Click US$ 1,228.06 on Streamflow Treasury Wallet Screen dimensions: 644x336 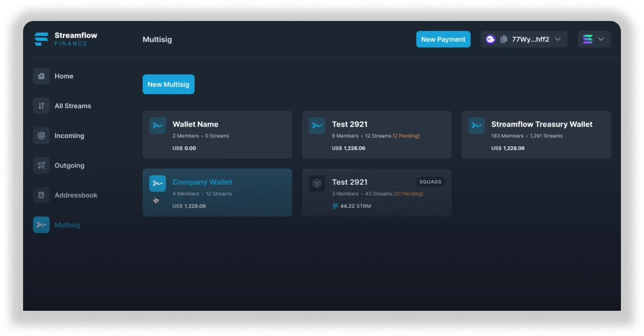click(508, 148)
